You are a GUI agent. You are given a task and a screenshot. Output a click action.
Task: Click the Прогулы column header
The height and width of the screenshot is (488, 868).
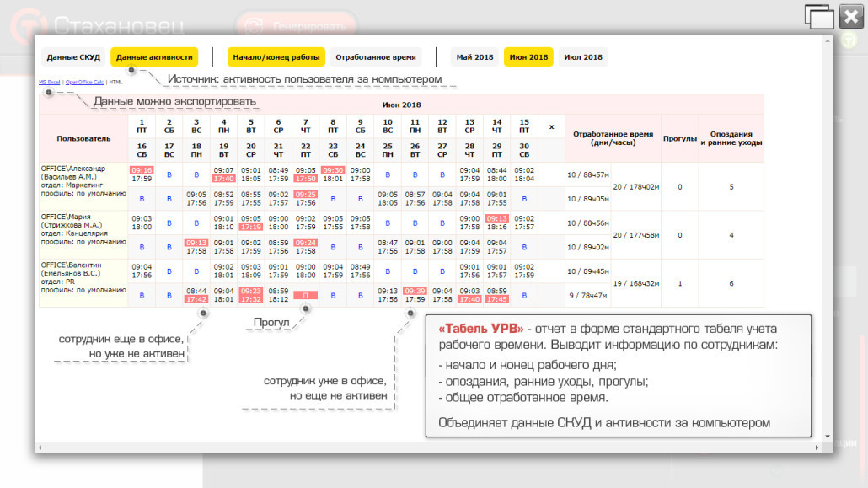(x=680, y=138)
